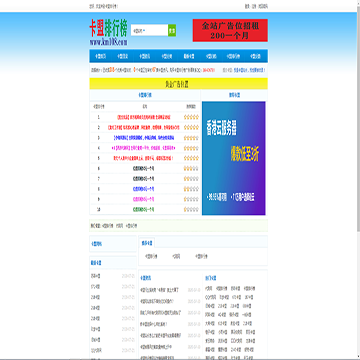The width and height of the screenshot is (360, 360).
Task: Open the rank 7 black site link
Action: (143, 179)
